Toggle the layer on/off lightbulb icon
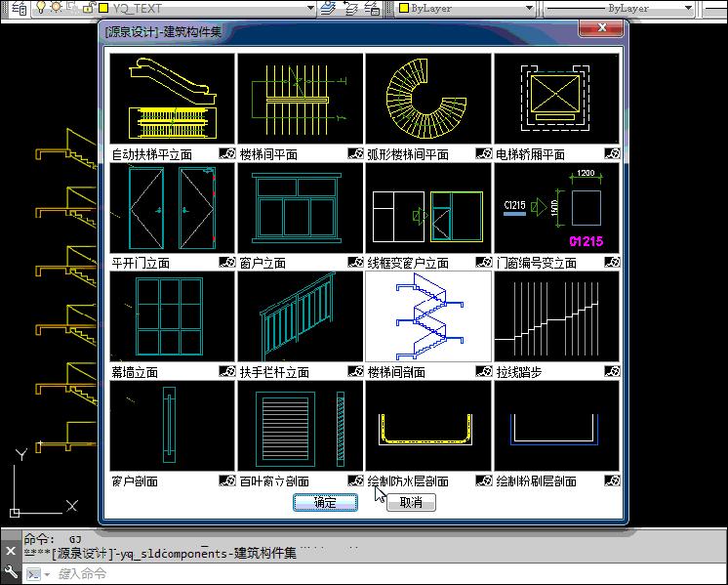 click(x=41, y=7)
